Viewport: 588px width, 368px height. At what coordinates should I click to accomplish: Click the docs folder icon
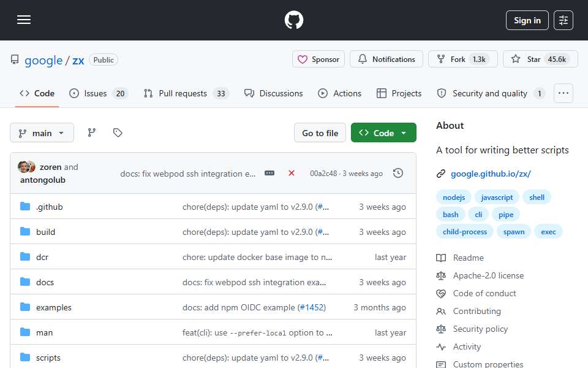point(25,282)
